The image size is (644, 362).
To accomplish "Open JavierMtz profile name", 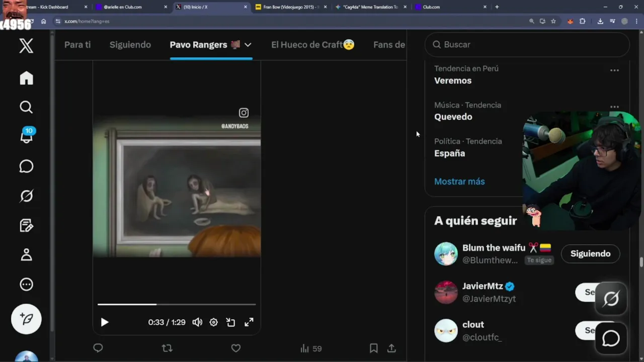I will [x=482, y=286].
